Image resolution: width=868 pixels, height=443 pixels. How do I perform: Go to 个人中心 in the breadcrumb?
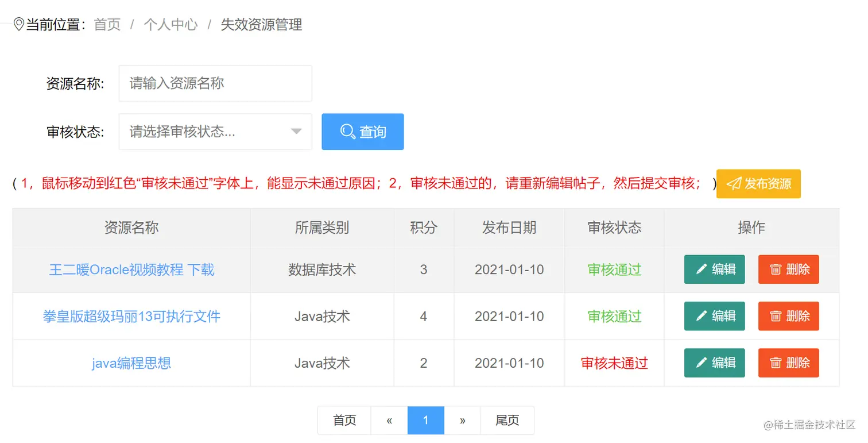(170, 25)
